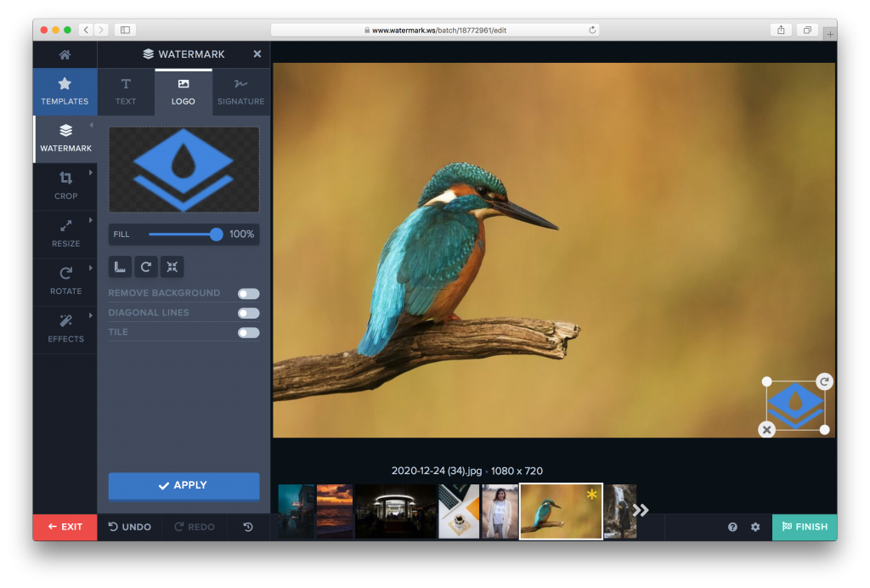This screenshot has height=588, width=870.
Task: Select the woman in white coat thumbnail
Action: (500, 512)
